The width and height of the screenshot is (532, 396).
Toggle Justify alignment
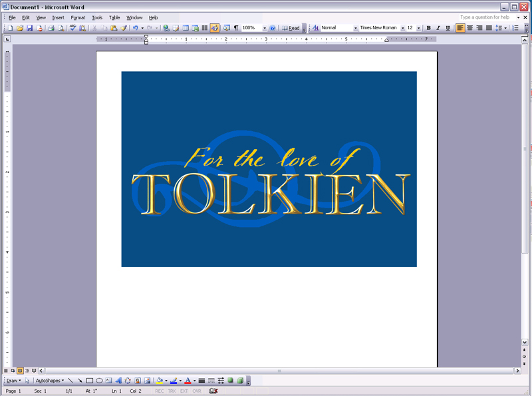[x=489, y=28]
